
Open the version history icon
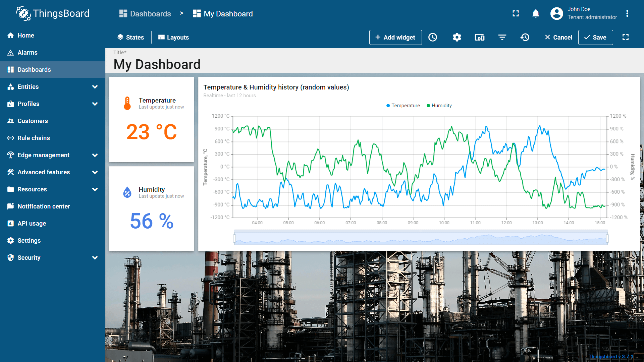525,37
